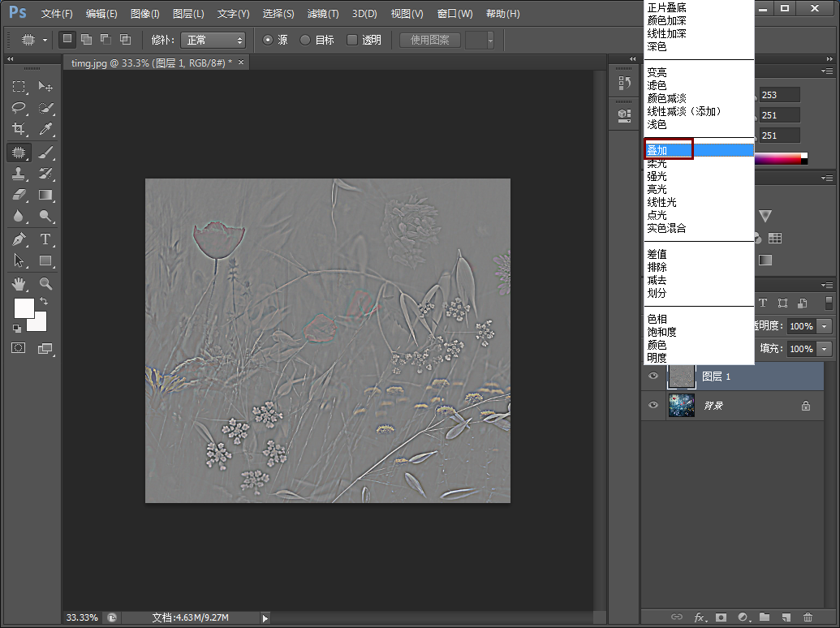The height and width of the screenshot is (628, 840).
Task: Change the screen mode
Action: click(45, 349)
